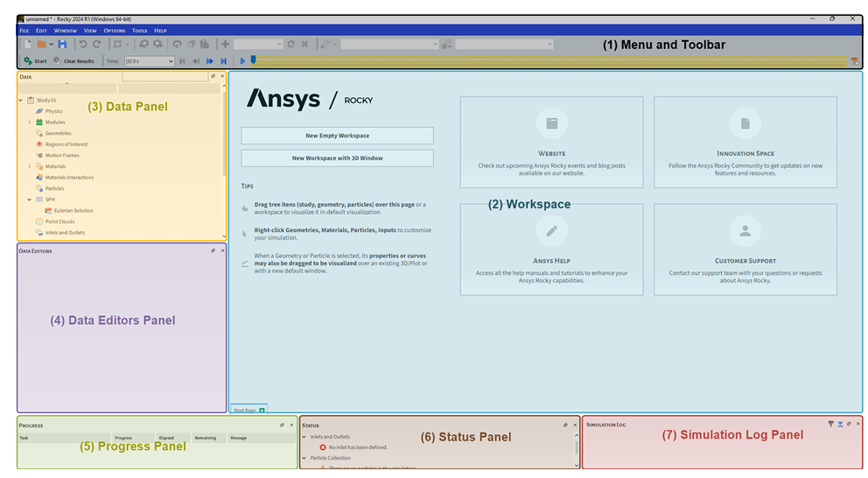Click the Simulation Log filter funnel icon
This screenshot has width=868, height=478.
[831, 425]
